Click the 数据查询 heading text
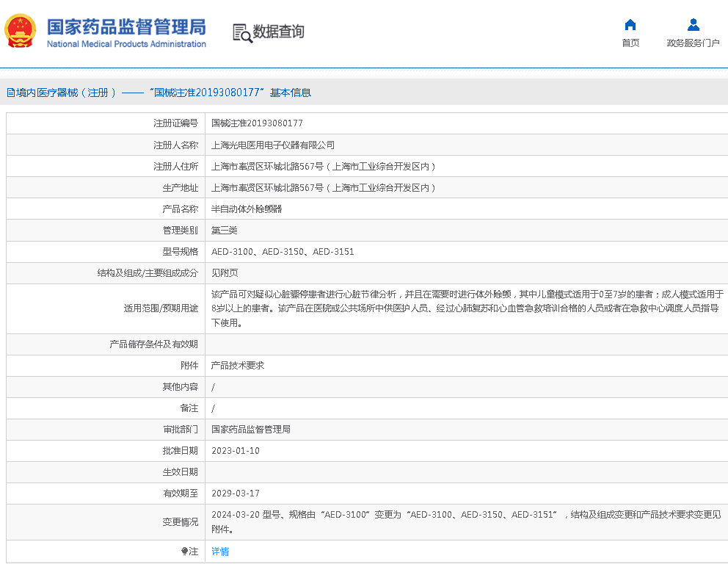Screen dimensions: 728x564 pyautogui.click(x=279, y=32)
